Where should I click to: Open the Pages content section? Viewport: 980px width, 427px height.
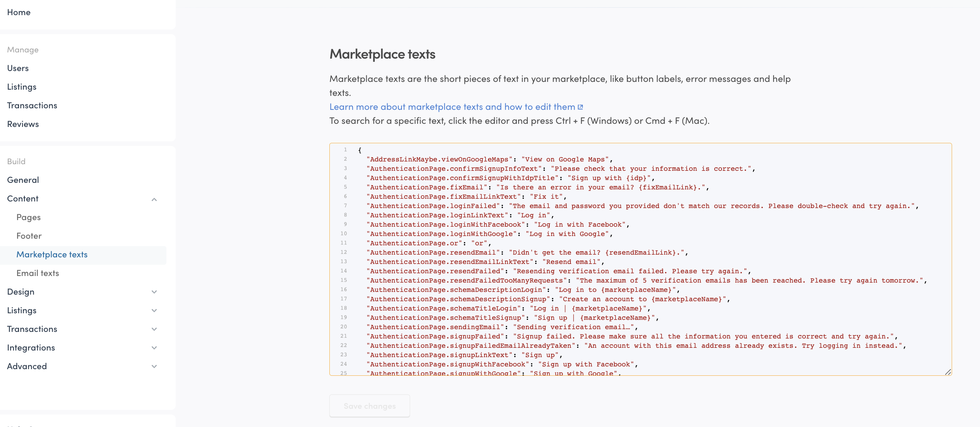pyautogui.click(x=28, y=217)
